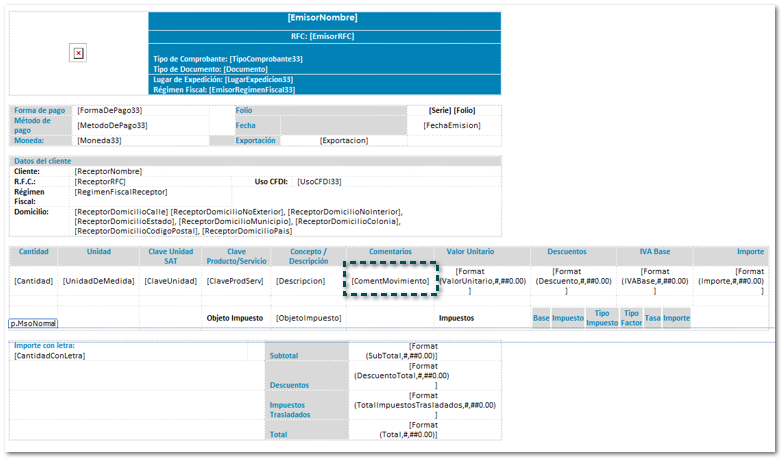Viewport: 784px width, 461px height.
Task: Click the [MetodoDePago33] placeholder
Action: click(x=112, y=126)
